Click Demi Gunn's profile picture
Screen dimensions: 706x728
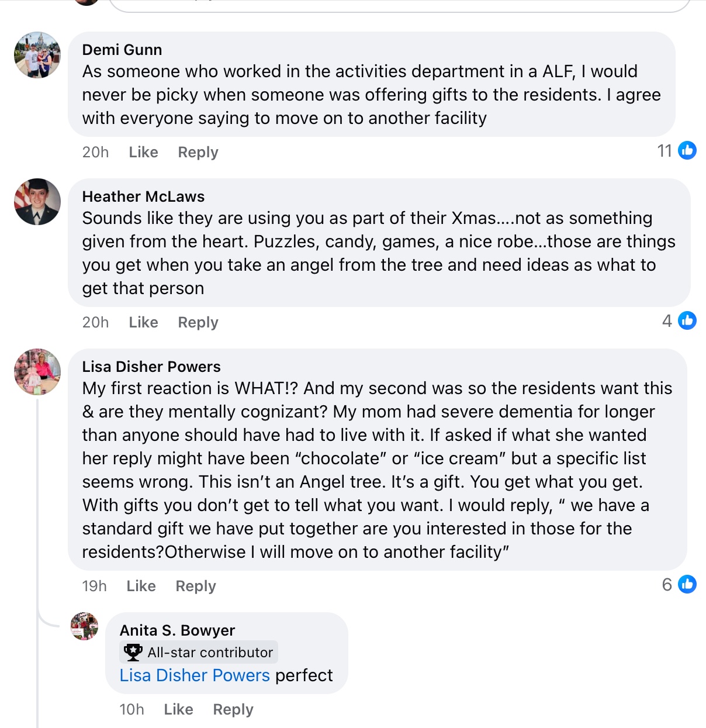tap(37, 55)
